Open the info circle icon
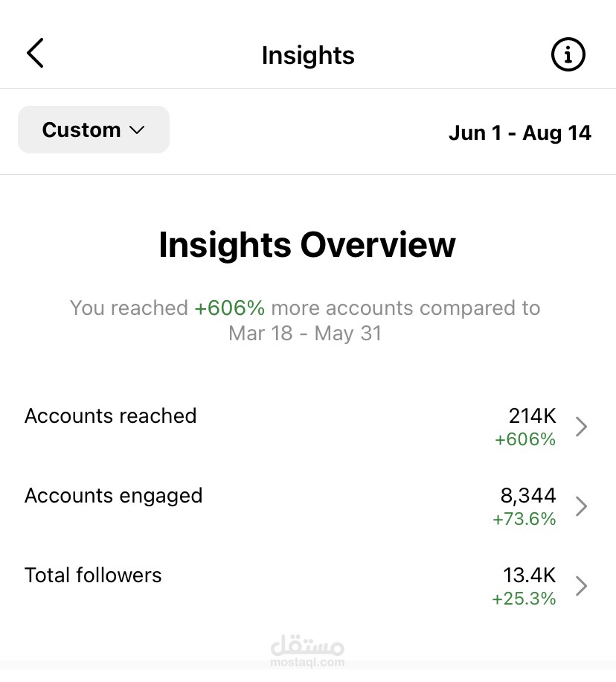Image resolution: width=616 pixels, height=682 pixels. pos(568,54)
